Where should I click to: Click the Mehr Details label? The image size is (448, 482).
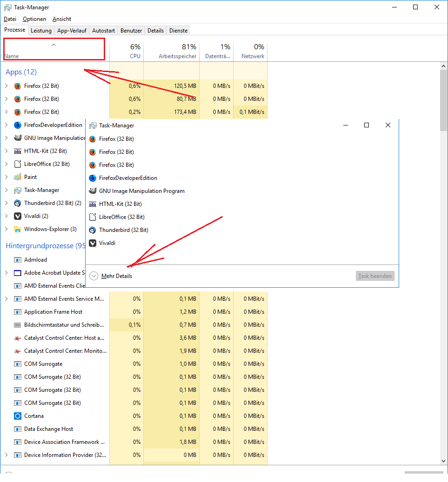[x=117, y=276]
